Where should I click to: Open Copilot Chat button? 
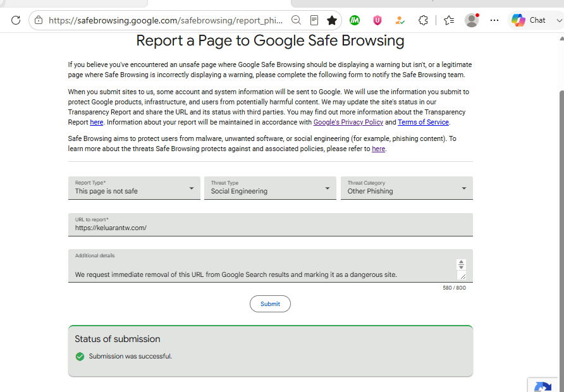click(x=529, y=20)
